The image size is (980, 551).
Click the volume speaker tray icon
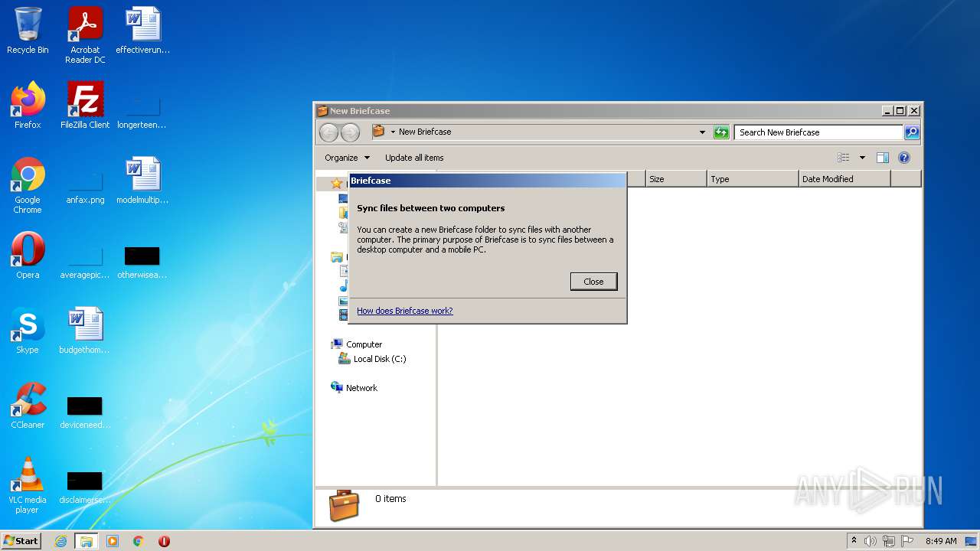(x=871, y=541)
